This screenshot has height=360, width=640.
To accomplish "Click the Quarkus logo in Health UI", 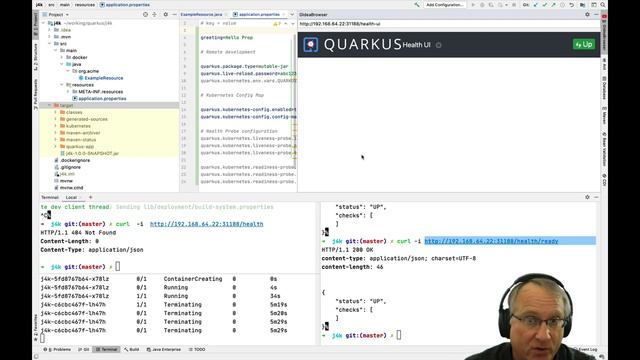I will click(311, 44).
